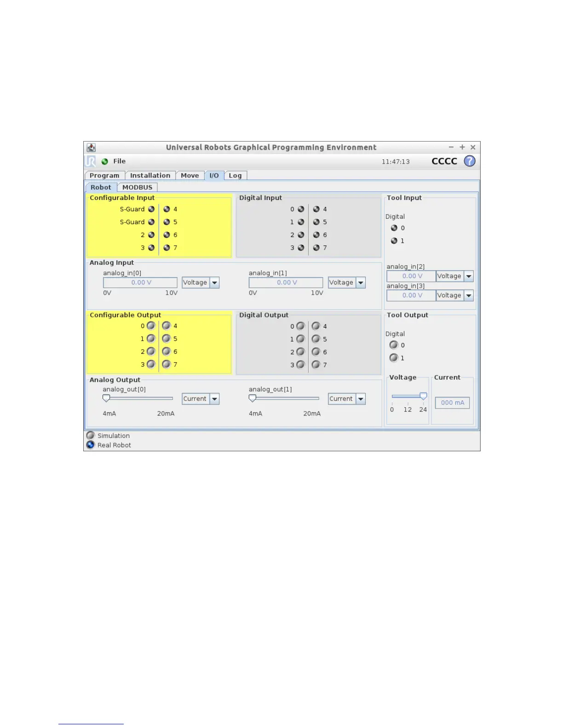Click Digital Input 1 indicator

pos(301,222)
